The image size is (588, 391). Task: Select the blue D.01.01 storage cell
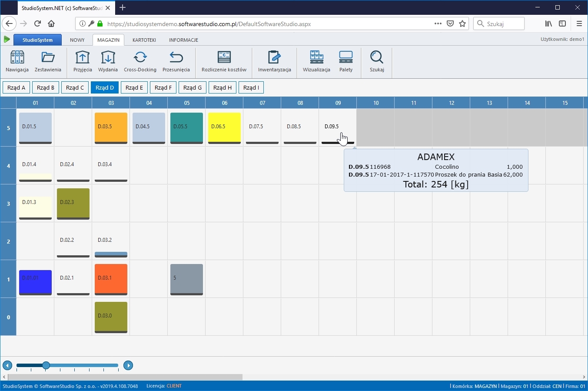click(35, 282)
